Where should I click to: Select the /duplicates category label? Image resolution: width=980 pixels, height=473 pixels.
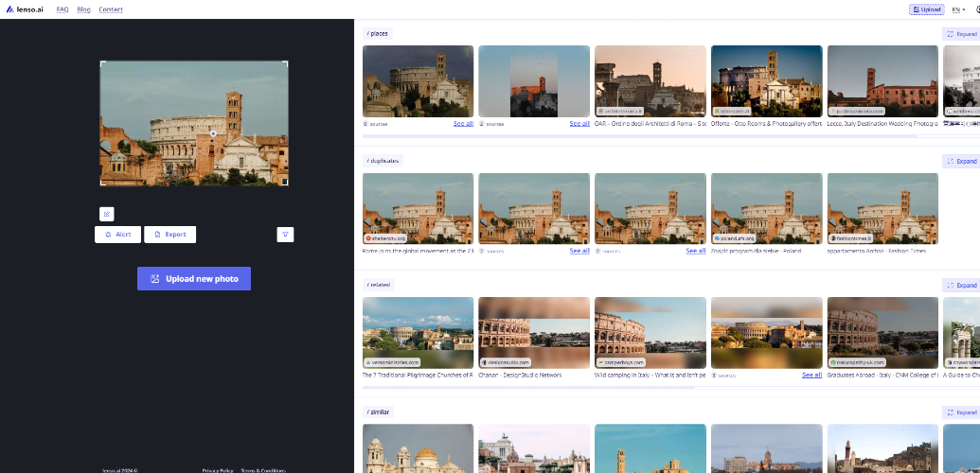(x=383, y=161)
